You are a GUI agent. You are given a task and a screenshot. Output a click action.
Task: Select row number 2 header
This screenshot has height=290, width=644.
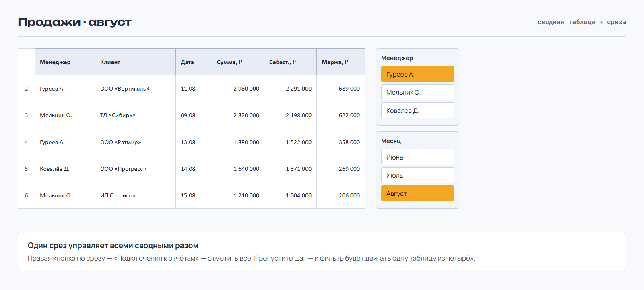click(x=27, y=89)
